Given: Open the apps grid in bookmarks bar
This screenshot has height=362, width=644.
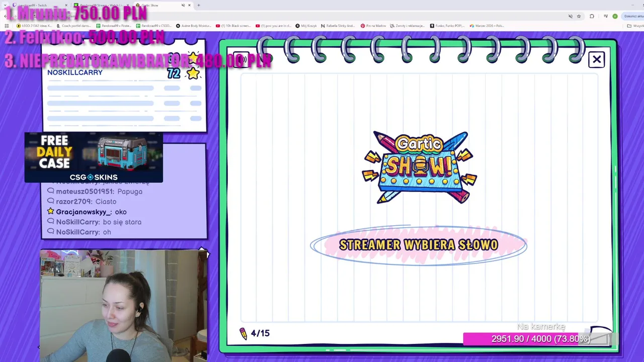Looking at the screenshot, I should 7,26.
